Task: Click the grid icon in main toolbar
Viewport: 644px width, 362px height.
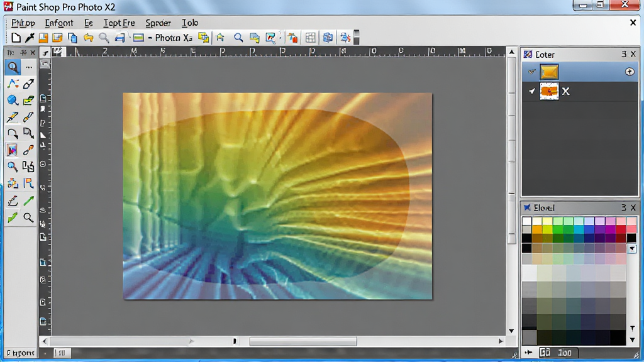Action: (x=311, y=38)
